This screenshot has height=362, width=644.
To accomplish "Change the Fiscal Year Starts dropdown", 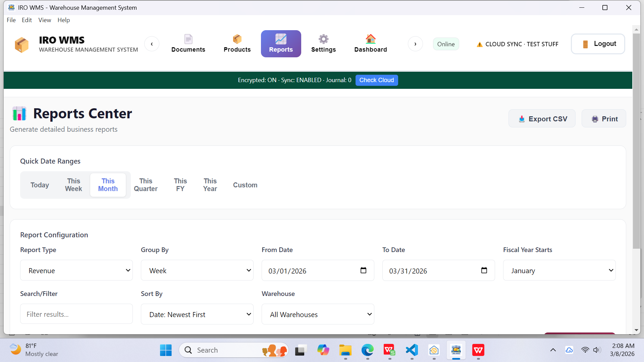I will 559,270.
